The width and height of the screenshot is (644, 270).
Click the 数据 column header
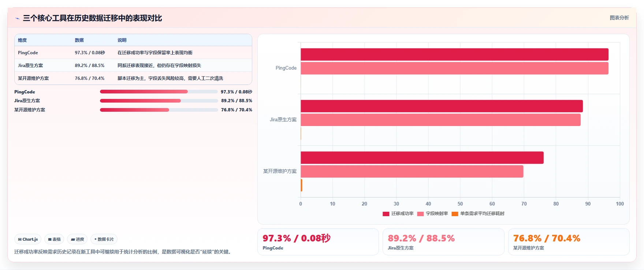click(79, 40)
